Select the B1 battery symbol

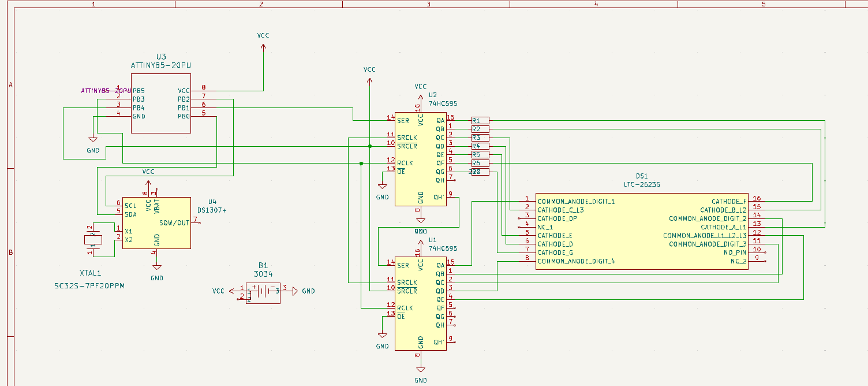pyautogui.click(x=263, y=292)
